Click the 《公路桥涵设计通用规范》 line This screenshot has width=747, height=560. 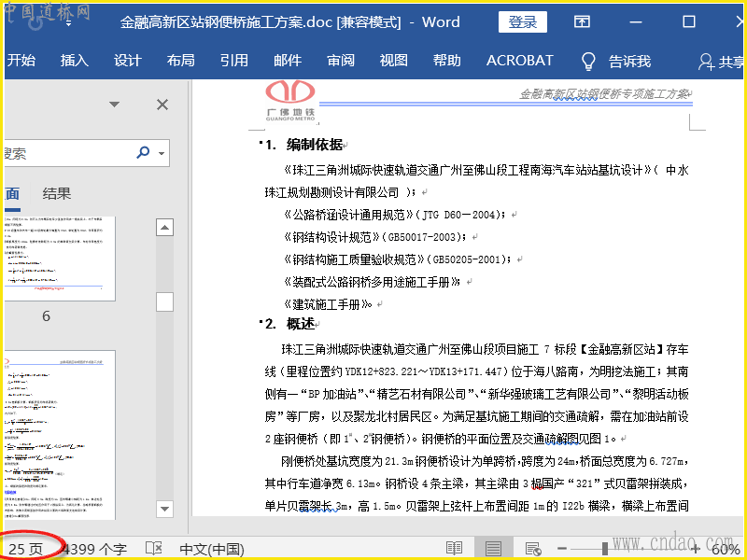coord(395,215)
